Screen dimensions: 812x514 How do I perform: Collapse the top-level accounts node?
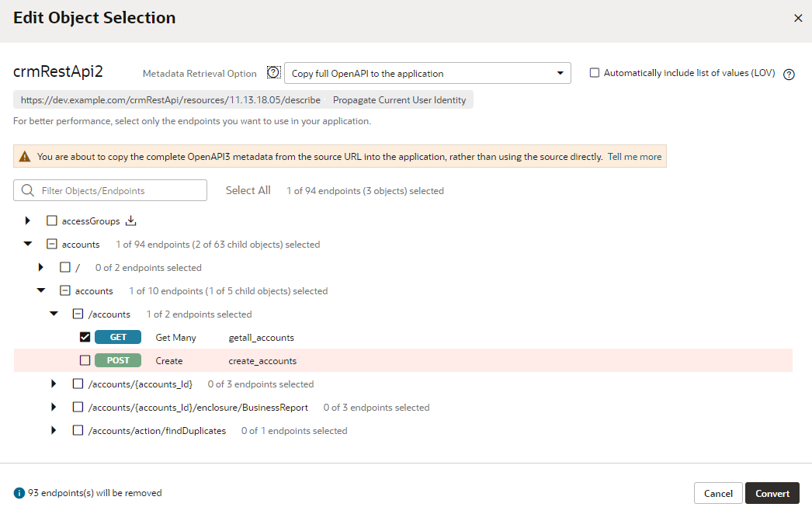28,244
